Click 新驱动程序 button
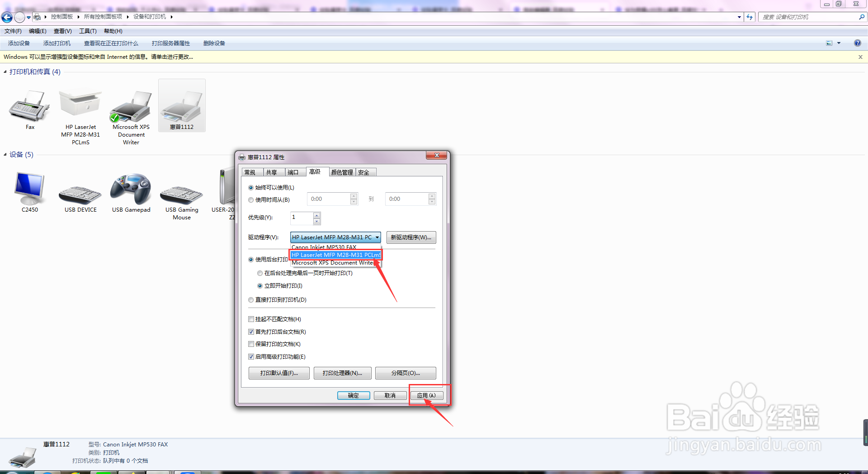 [x=411, y=237]
